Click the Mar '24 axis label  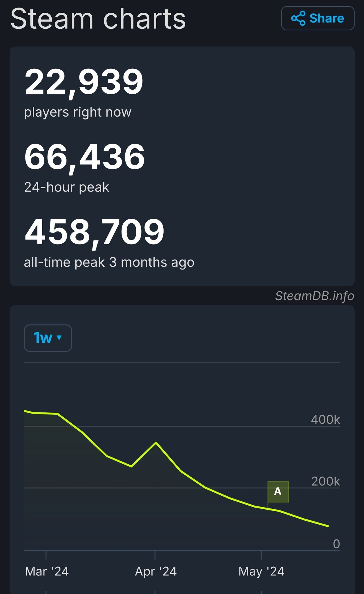(47, 571)
